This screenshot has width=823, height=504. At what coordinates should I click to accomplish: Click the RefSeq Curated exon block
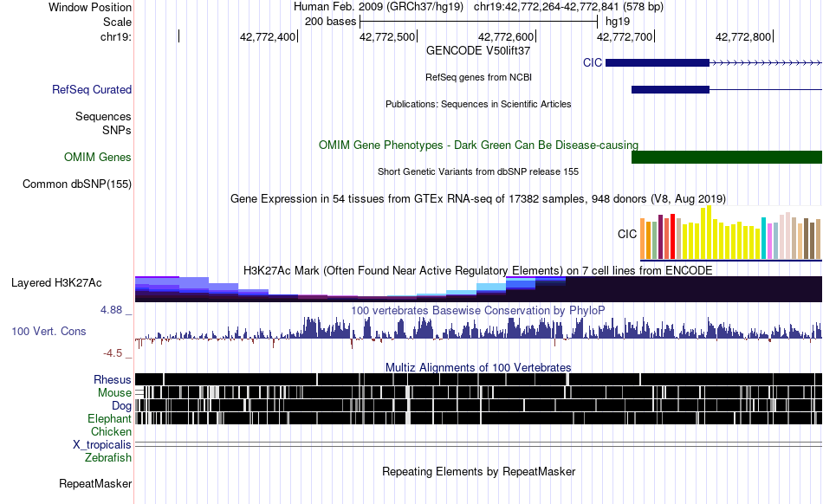pyautogui.click(x=671, y=90)
